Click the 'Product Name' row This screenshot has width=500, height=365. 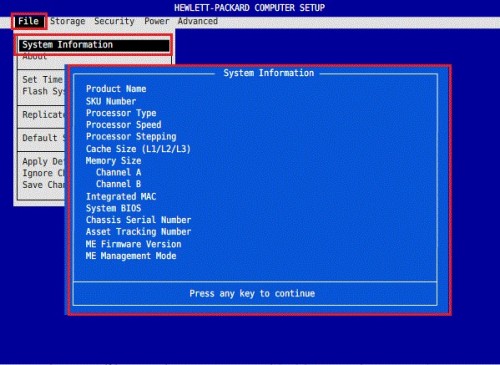pos(116,89)
